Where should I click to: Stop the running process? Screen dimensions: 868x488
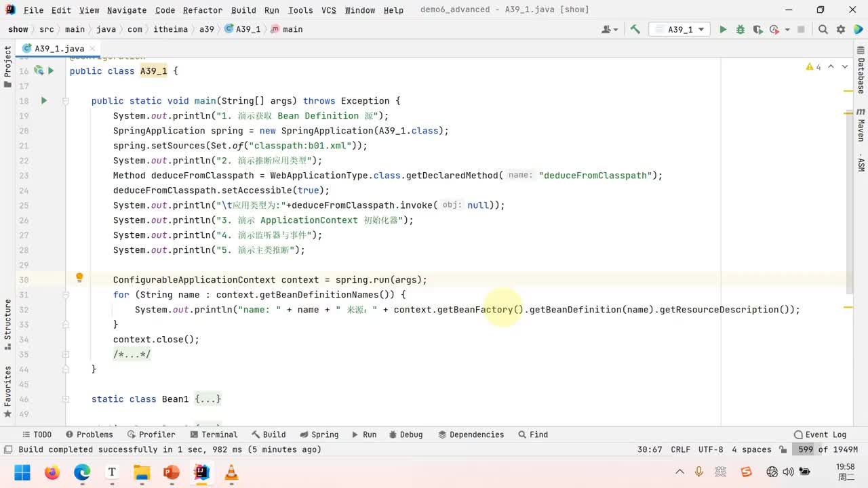(801, 29)
